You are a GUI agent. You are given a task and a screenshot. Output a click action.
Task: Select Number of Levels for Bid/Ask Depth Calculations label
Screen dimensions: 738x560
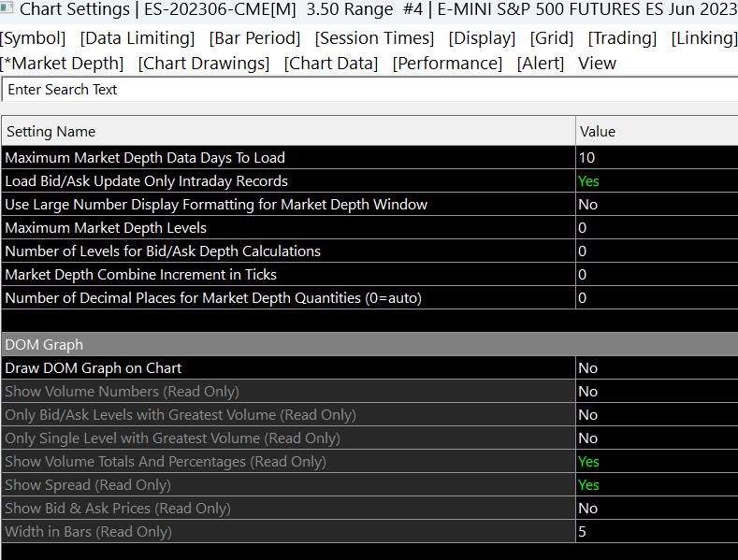click(163, 251)
